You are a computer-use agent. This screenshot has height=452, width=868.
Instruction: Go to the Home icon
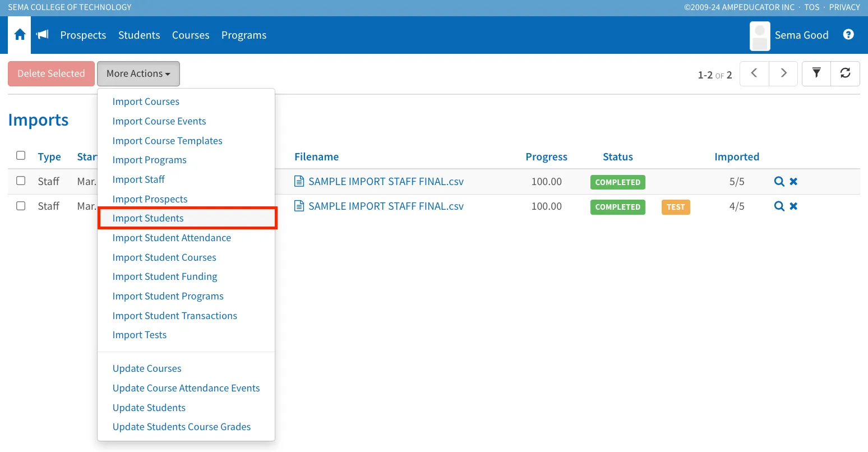(x=20, y=35)
